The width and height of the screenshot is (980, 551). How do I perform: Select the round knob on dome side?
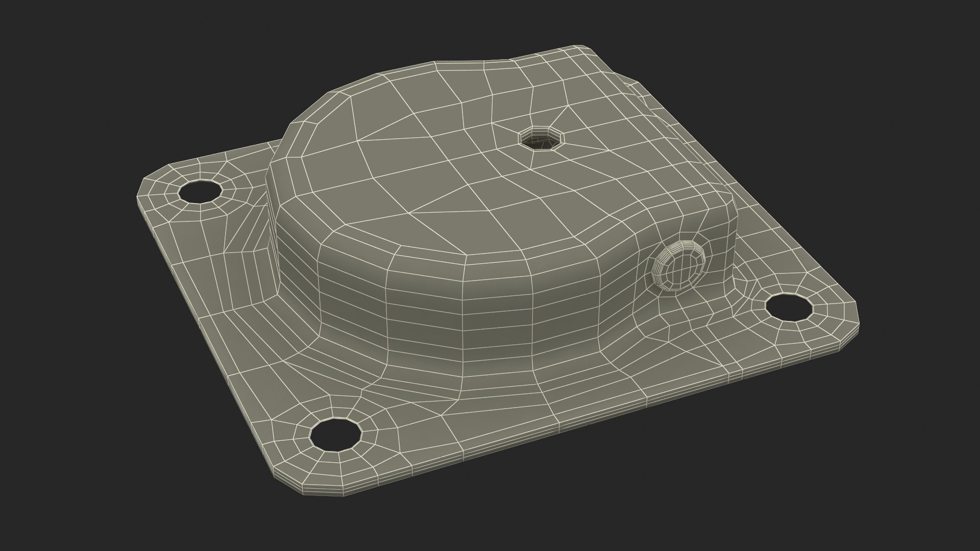(678, 265)
